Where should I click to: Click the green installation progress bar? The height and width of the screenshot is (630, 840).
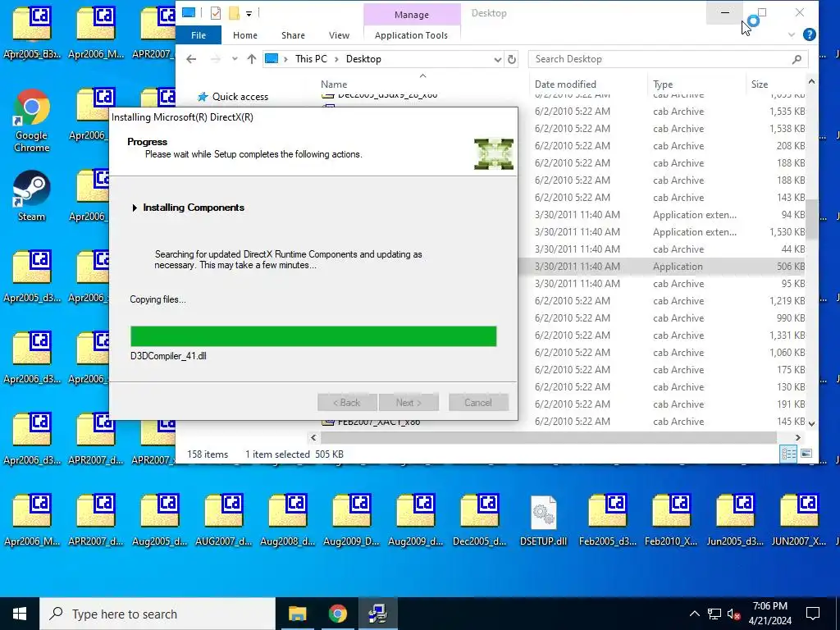(313, 336)
